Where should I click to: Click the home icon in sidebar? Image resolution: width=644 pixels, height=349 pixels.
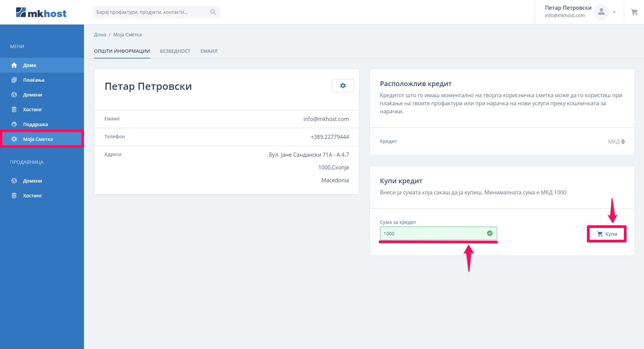(14, 65)
